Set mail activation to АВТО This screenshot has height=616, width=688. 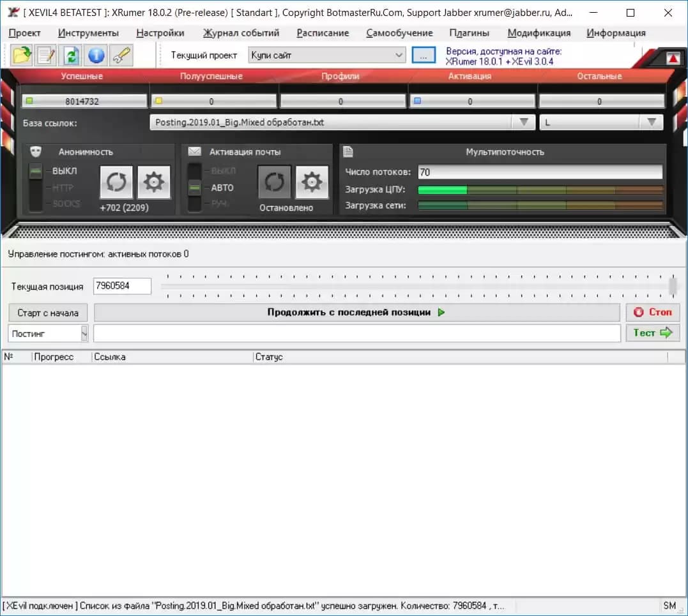tap(222, 188)
